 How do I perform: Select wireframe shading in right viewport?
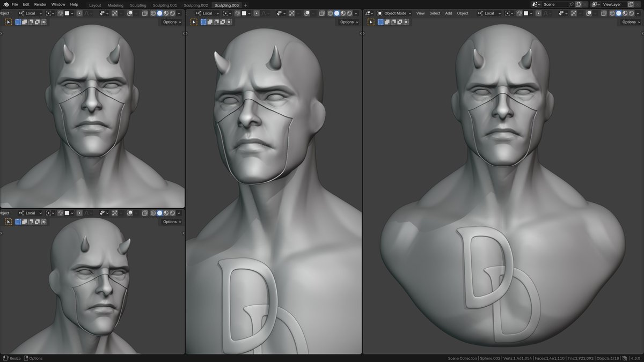612,13
